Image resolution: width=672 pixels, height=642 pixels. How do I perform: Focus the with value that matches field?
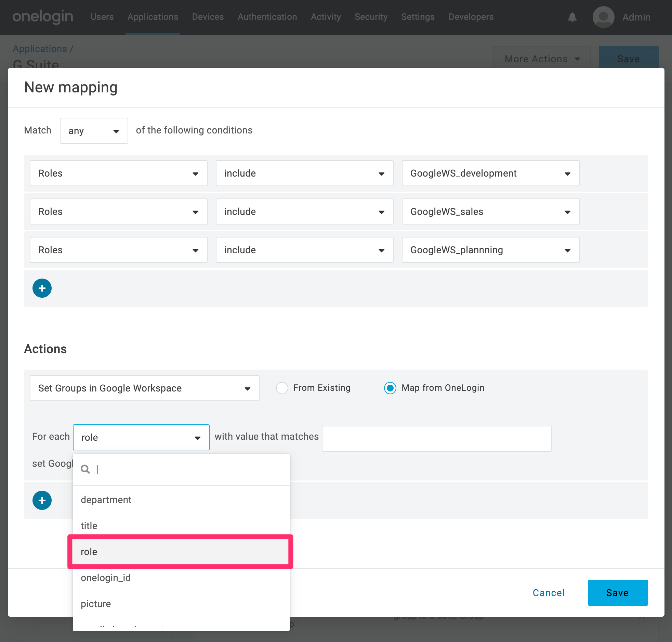tap(437, 438)
